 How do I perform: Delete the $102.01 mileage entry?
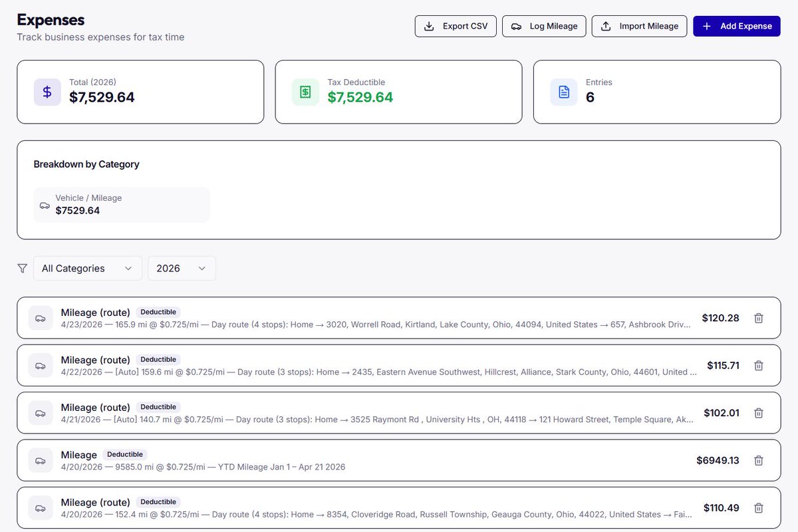pos(758,413)
